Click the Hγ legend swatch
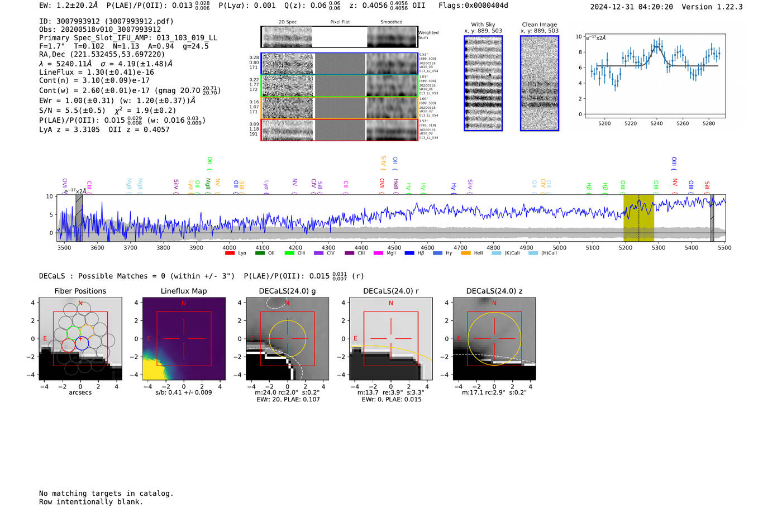This screenshot has height=532, width=782. pos(437,253)
